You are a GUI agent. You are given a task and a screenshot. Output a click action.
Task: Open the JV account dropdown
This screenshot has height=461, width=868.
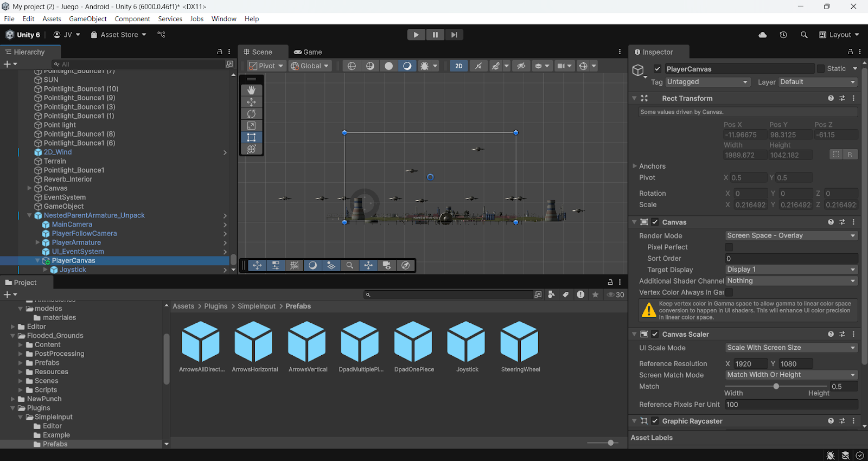[x=67, y=35]
